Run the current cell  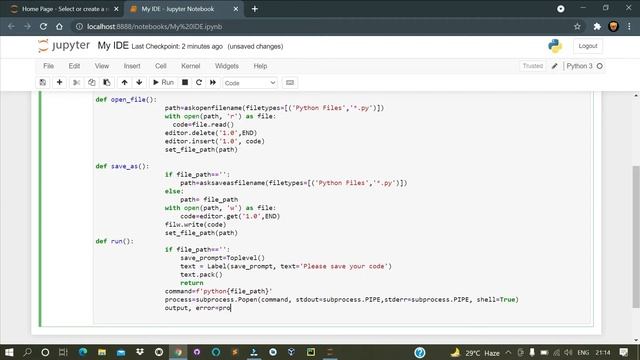coord(163,83)
